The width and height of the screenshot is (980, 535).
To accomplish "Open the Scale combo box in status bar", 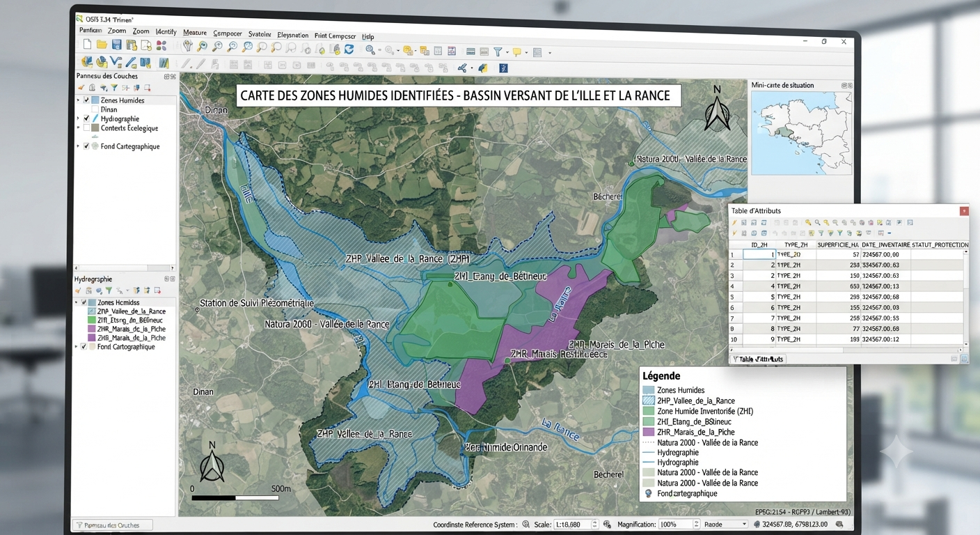I will [x=576, y=524].
